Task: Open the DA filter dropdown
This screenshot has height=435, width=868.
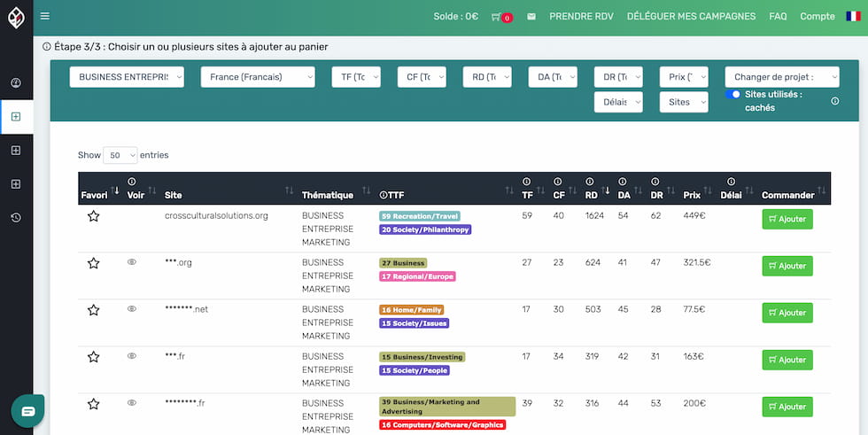Action: (553, 77)
